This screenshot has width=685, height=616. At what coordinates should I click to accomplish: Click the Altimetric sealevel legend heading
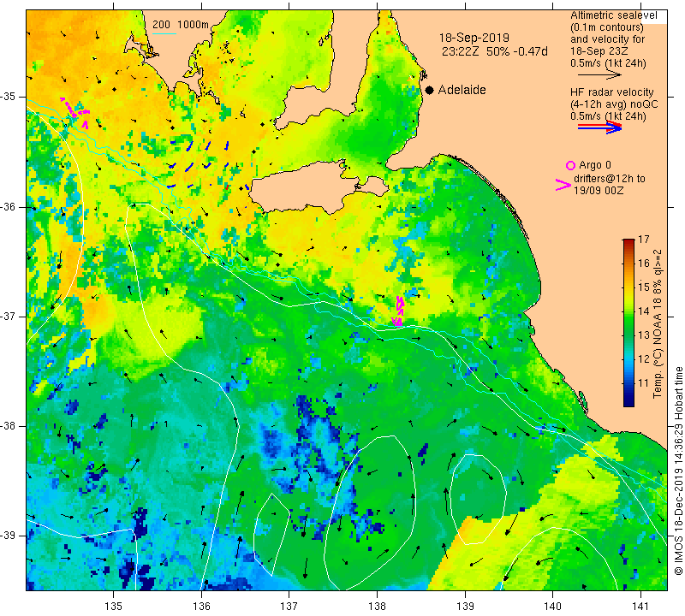point(613,15)
